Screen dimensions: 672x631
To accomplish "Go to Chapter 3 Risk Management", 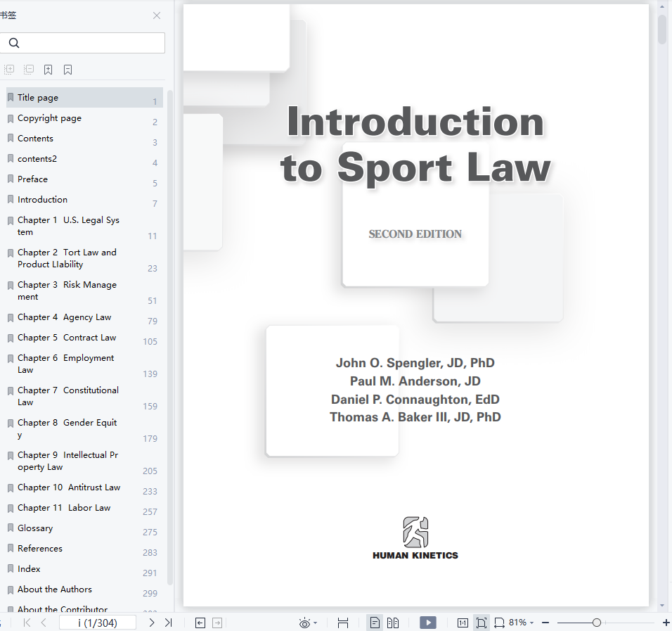I will coord(84,291).
